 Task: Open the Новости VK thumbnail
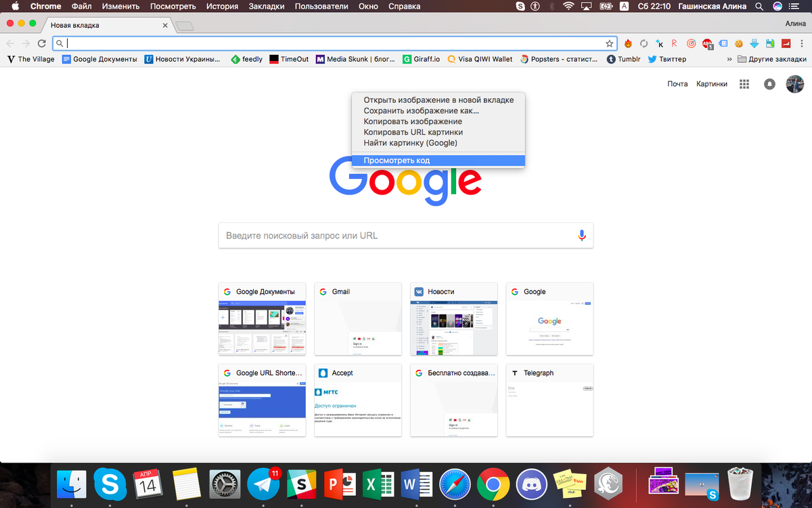(454, 319)
